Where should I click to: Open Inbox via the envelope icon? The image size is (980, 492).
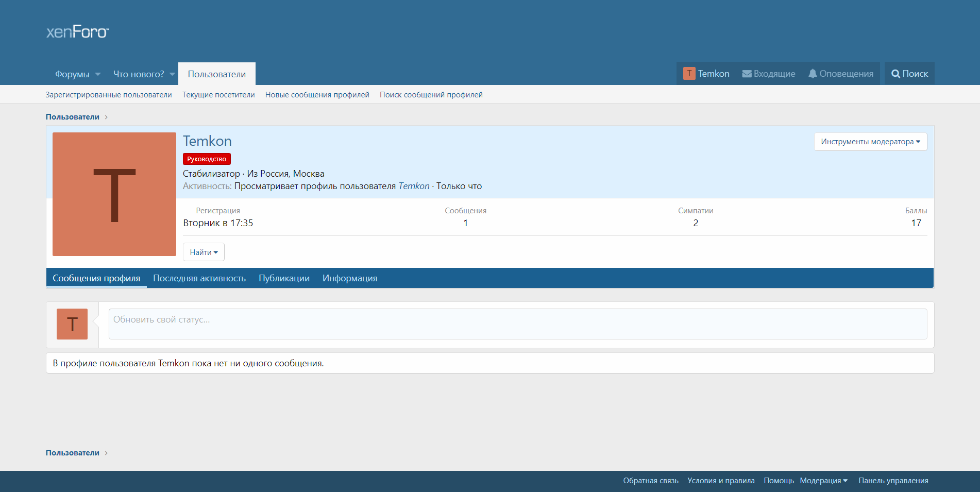pos(747,74)
